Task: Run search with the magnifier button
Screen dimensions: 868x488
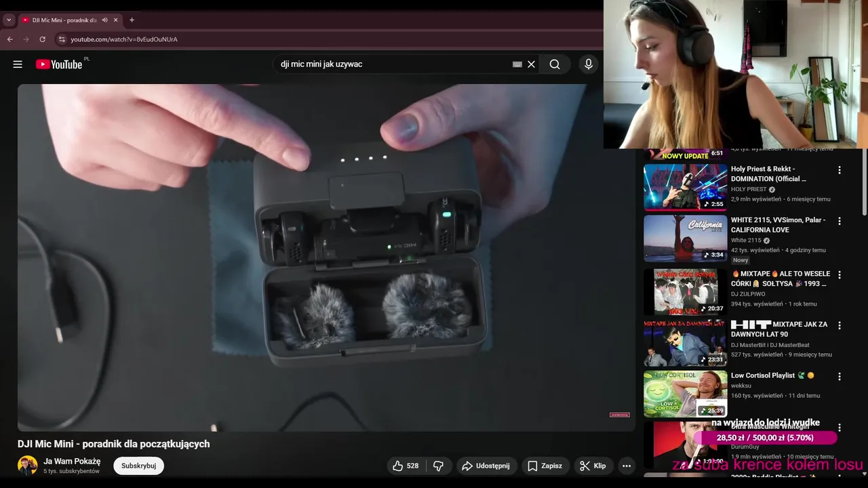Action: click(555, 64)
